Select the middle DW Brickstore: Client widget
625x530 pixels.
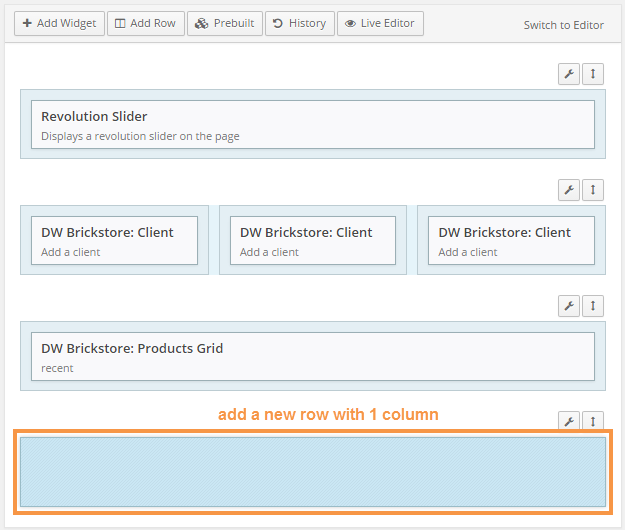[313, 241]
